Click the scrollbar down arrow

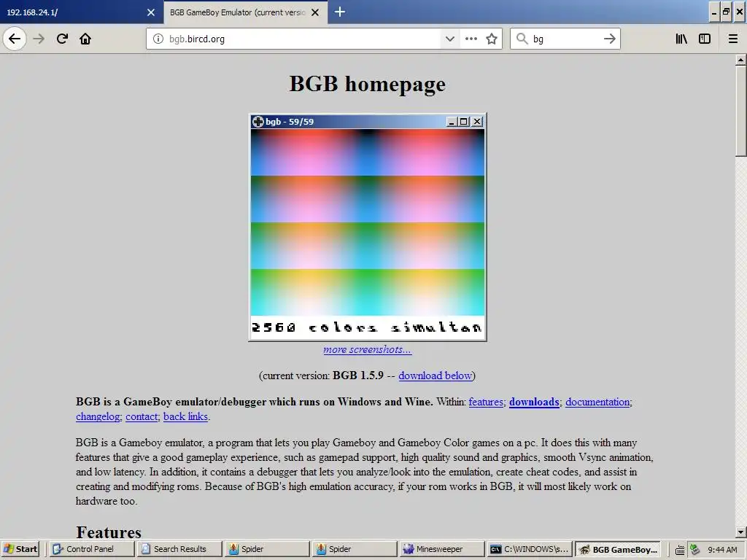pyautogui.click(x=740, y=532)
